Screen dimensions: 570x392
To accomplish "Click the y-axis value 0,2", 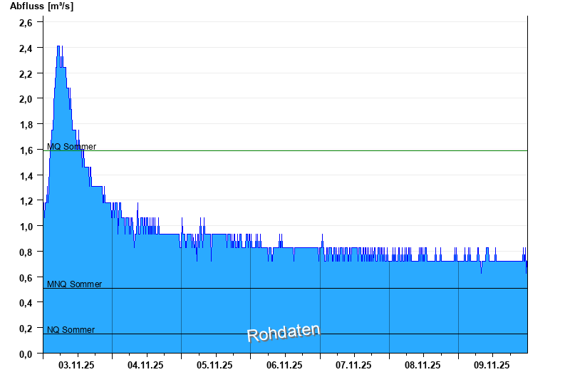I will pyautogui.click(x=26, y=329).
